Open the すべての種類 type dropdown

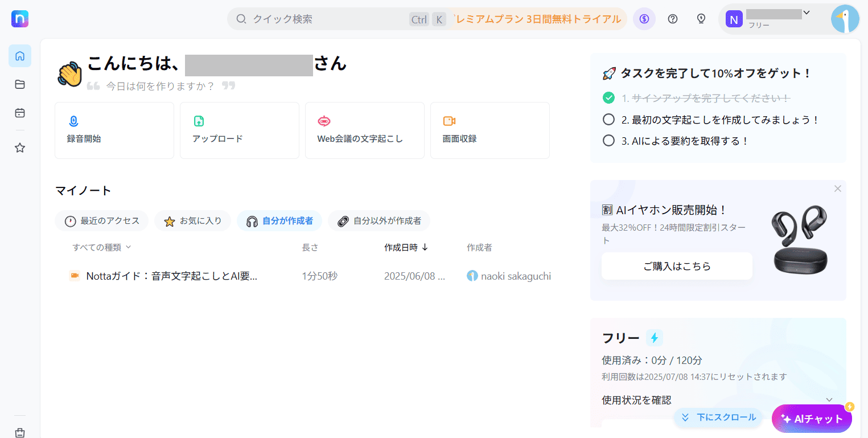(100, 247)
